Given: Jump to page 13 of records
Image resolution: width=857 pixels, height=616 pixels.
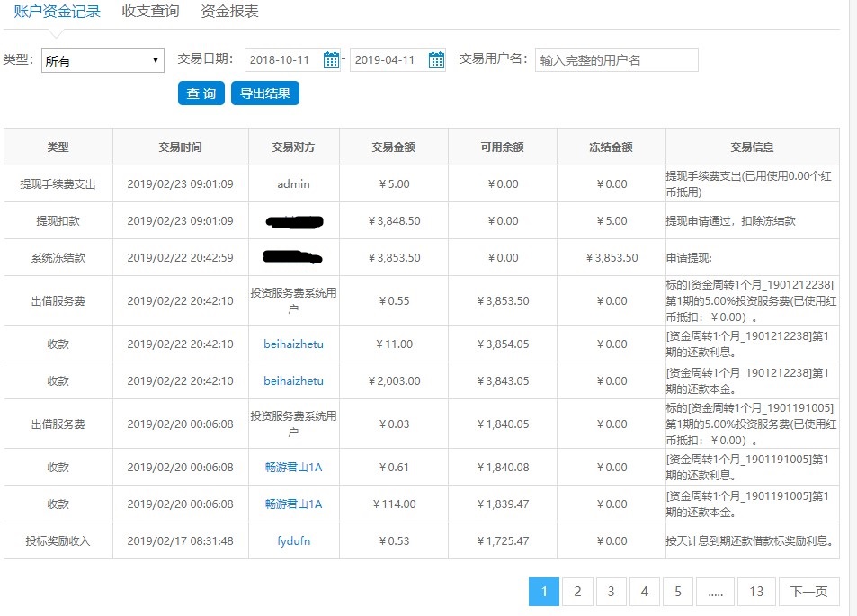Looking at the screenshot, I should pyautogui.click(x=756, y=592).
